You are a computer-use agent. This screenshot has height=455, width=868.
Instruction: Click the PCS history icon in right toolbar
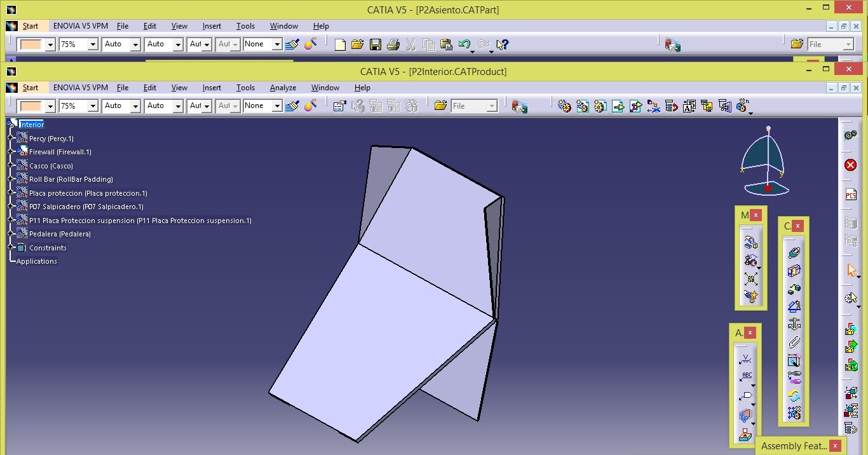[850, 194]
